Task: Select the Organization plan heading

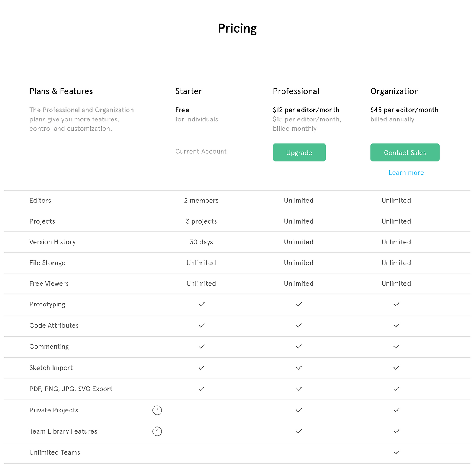Action: coord(395,91)
